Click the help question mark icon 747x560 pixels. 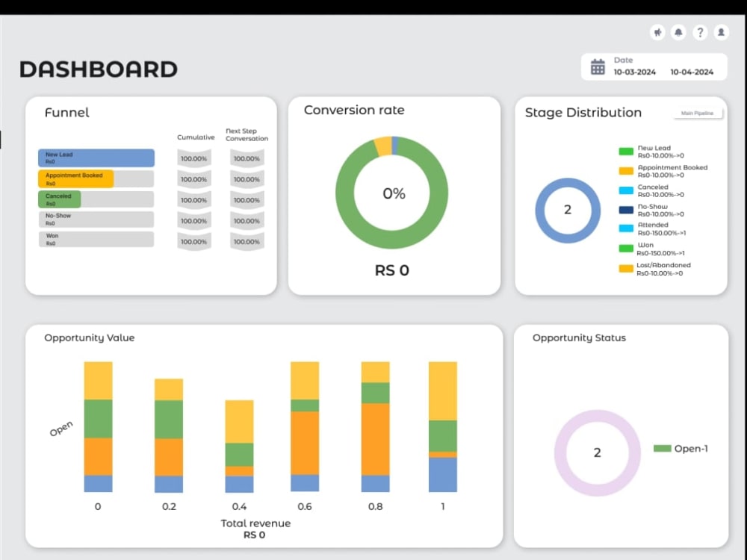click(x=700, y=32)
